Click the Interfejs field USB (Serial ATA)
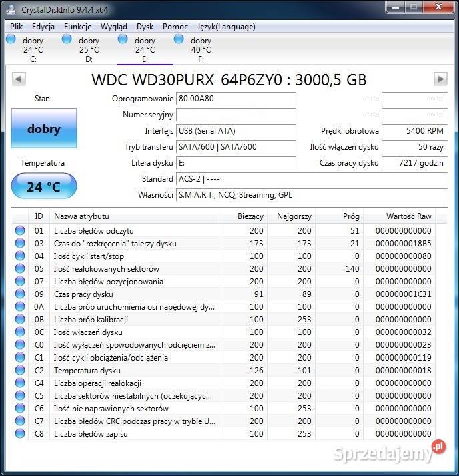459x476 pixels. (236, 131)
